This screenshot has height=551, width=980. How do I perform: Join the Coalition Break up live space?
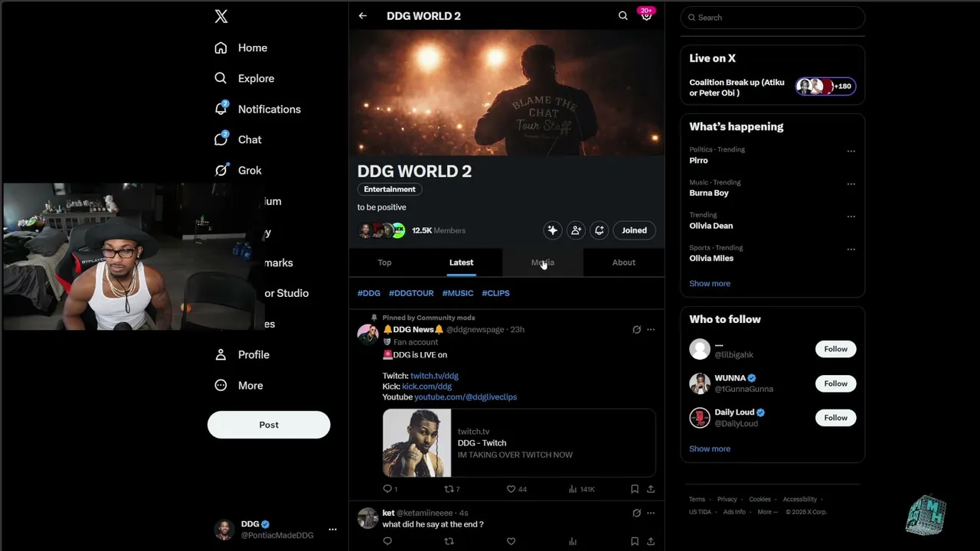[773, 87]
